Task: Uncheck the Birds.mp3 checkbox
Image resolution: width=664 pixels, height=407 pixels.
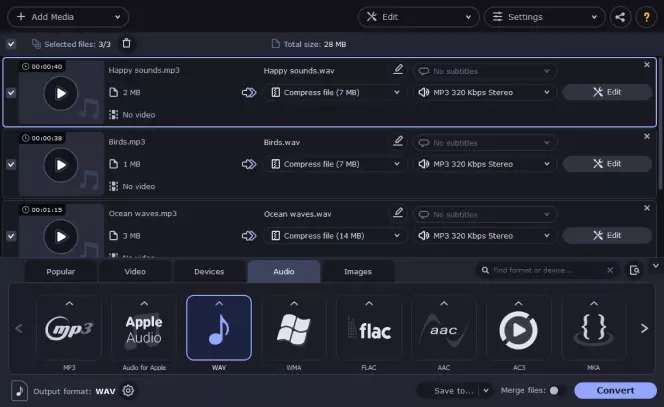Action: coord(11,164)
